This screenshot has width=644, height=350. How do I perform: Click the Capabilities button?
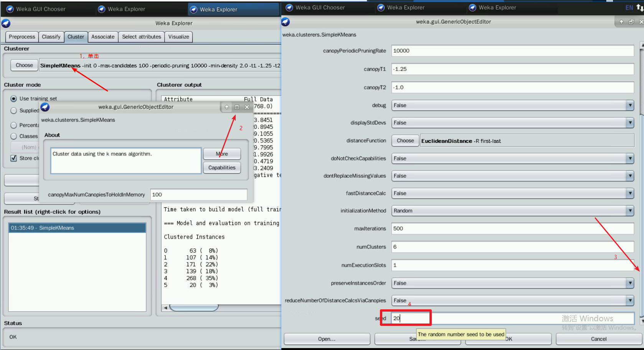(x=222, y=168)
